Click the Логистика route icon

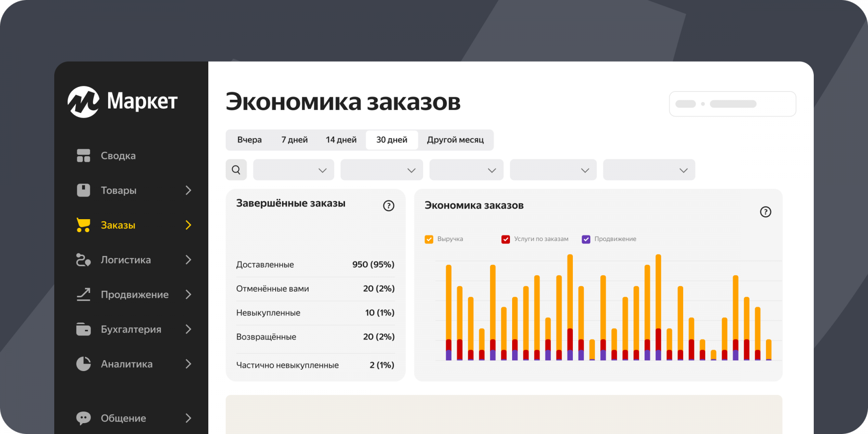coord(83,260)
